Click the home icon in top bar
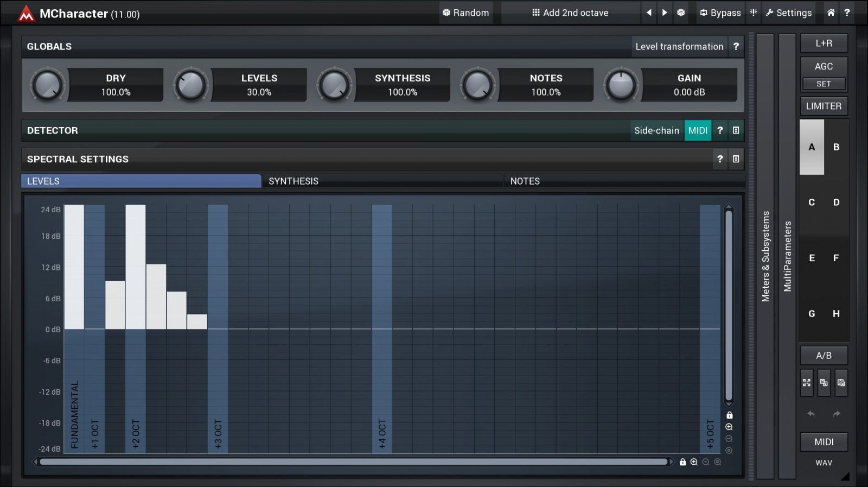This screenshot has height=487, width=868. (831, 12)
